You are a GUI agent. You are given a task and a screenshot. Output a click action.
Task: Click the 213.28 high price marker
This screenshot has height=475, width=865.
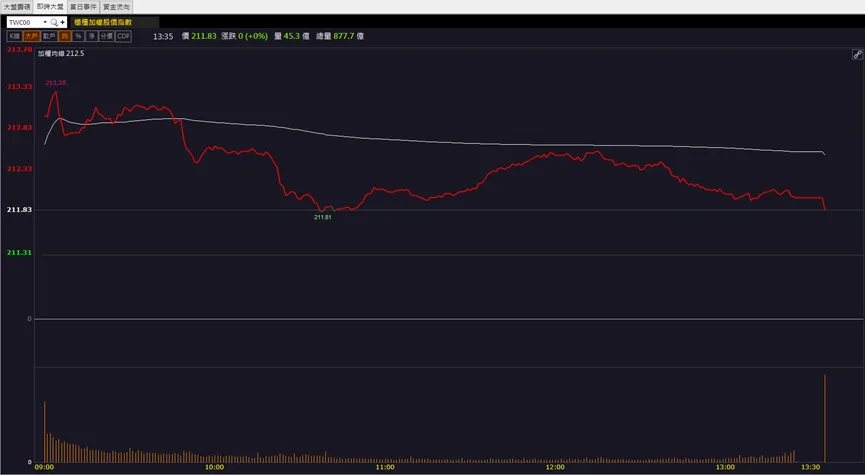pyautogui.click(x=55, y=83)
